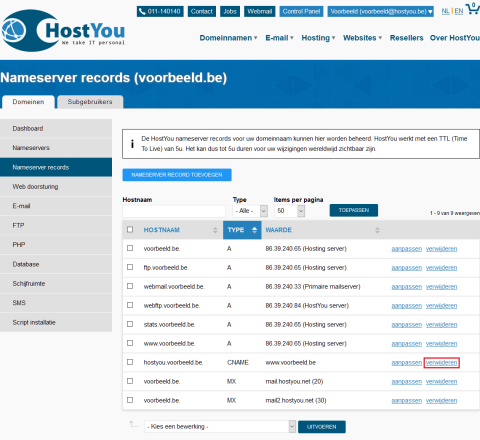Open the Over HostYou menu item

455,38
